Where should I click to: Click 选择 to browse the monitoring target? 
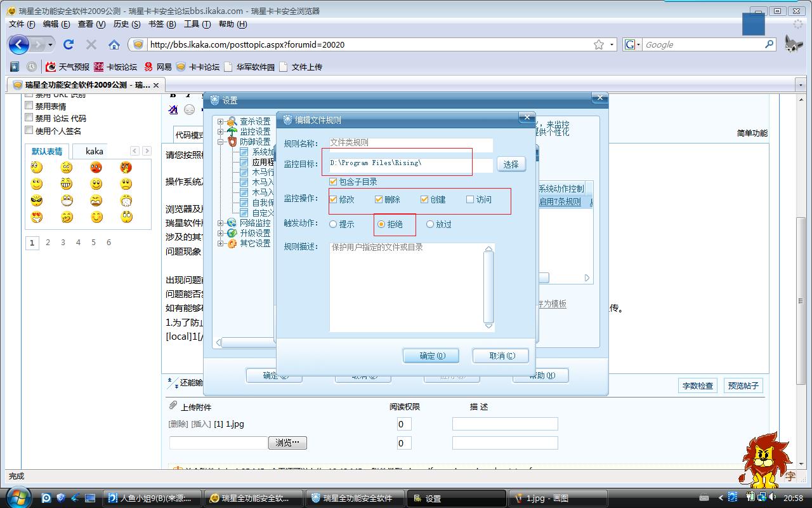pos(511,164)
